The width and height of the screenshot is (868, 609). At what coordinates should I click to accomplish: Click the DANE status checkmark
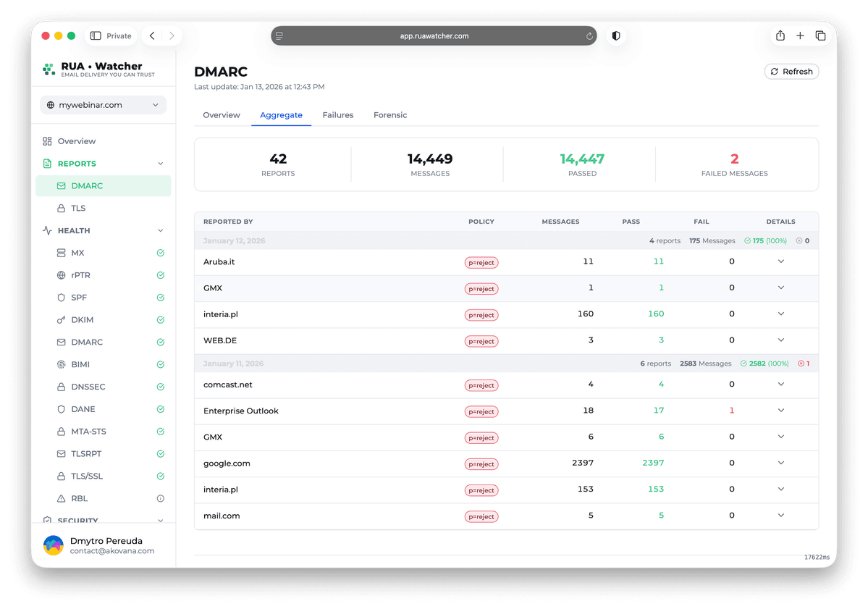click(160, 408)
